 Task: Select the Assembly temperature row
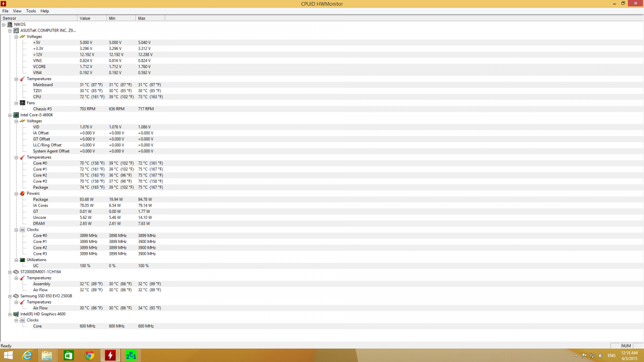[x=322, y=284]
